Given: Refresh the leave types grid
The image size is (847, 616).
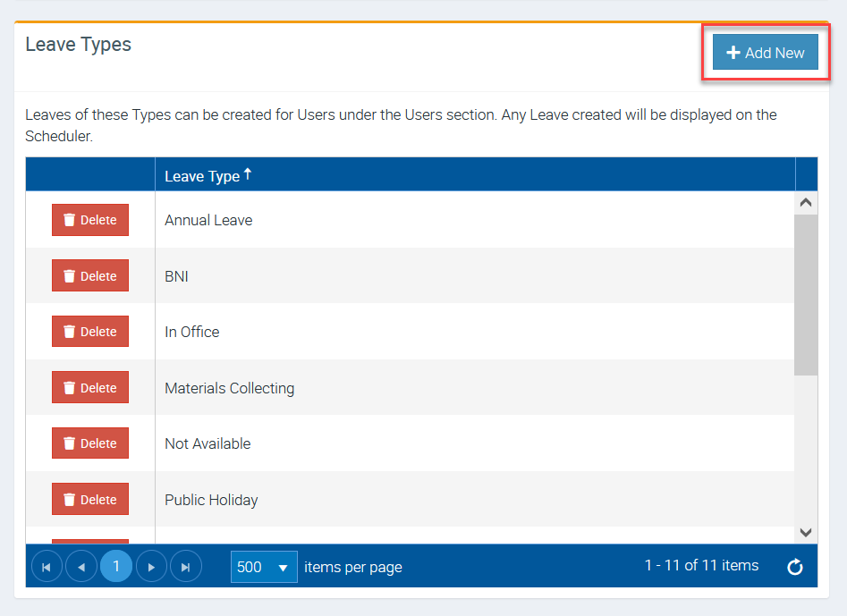Looking at the screenshot, I should pyautogui.click(x=794, y=567).
